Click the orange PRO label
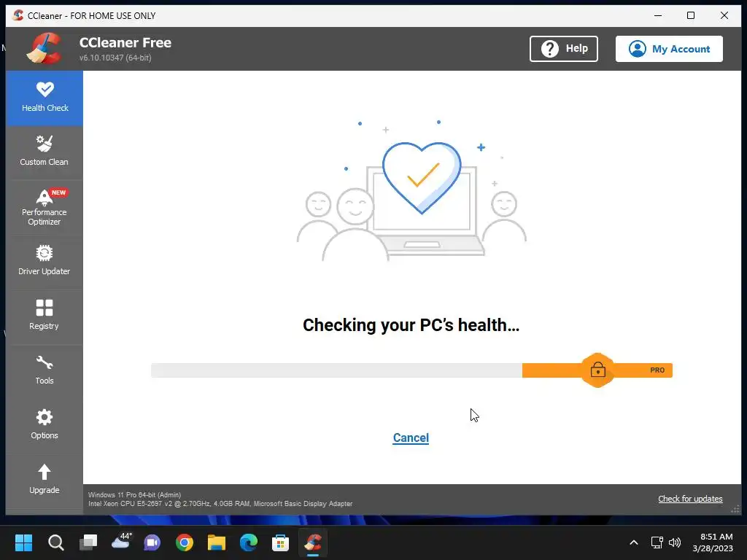 pyautogui.click(x=657, y=370)
